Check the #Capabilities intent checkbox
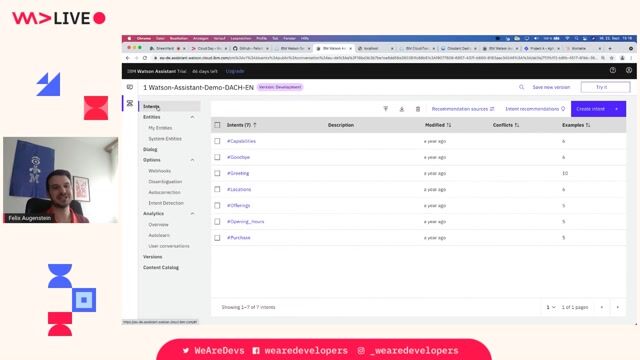The image size is (640, 360). pyautogui.click(x=217, y=141)
